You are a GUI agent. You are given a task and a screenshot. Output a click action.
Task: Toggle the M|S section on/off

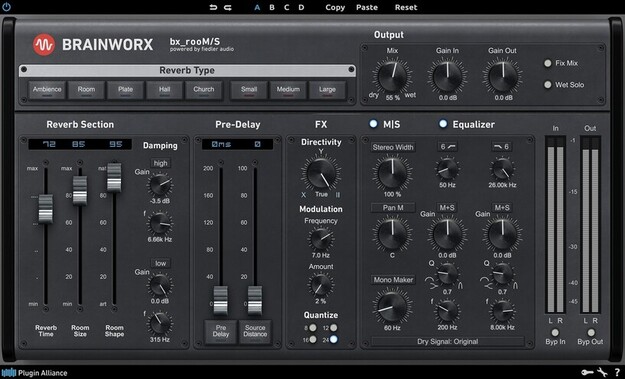[x=373, y=124]
